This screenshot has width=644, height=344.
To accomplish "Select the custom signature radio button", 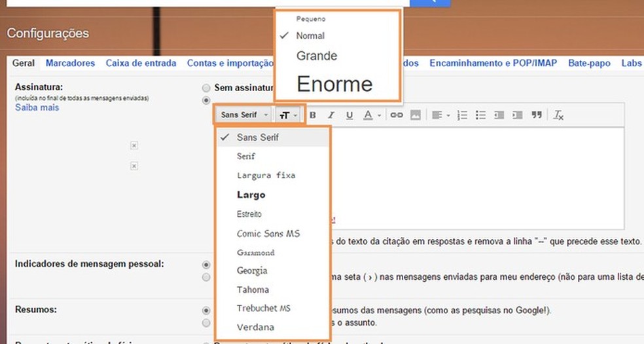I will (x=206, y=101).
